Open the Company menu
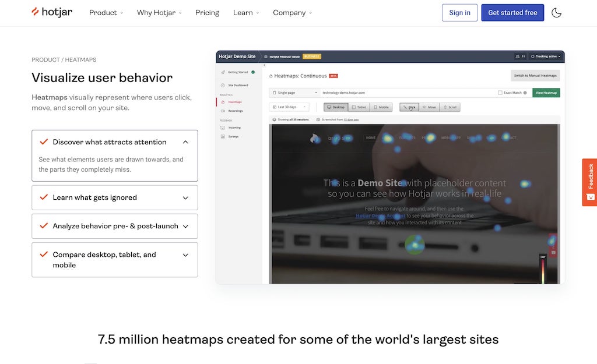597x364 pixels. 292,13
